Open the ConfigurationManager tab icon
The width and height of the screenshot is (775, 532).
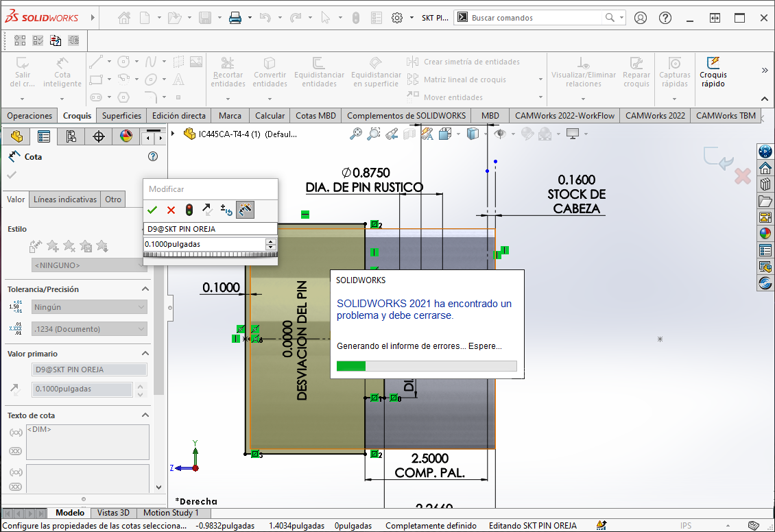[71, 136]
